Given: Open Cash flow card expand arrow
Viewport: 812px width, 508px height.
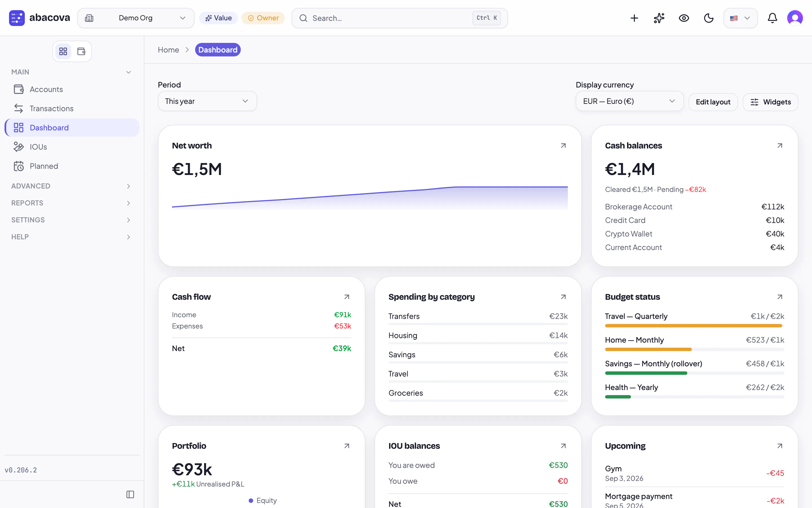Looking at the screenshot, I should (x=347, y=297).
